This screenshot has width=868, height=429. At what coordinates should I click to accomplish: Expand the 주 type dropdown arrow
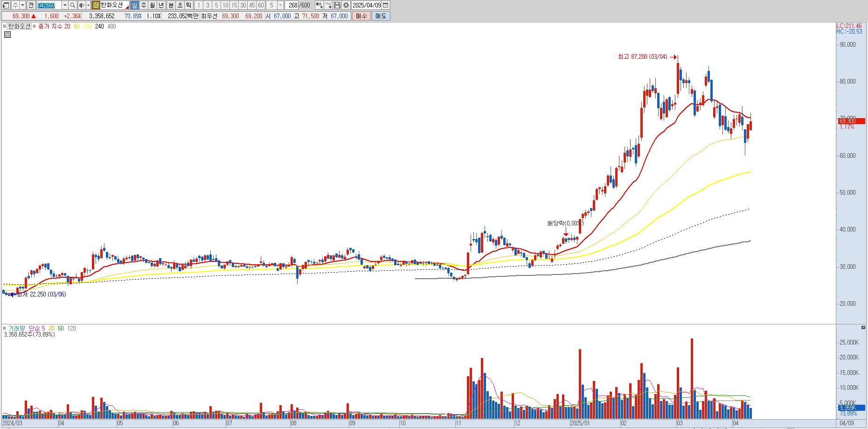click(22, 5)
